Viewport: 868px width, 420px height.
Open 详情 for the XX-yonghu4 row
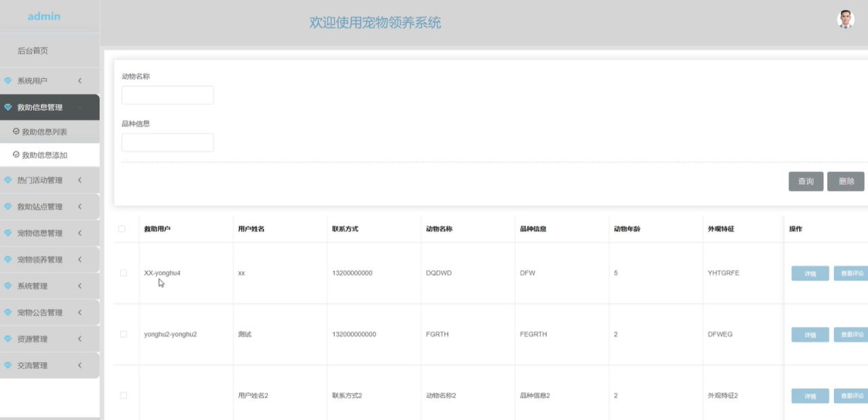810,273
